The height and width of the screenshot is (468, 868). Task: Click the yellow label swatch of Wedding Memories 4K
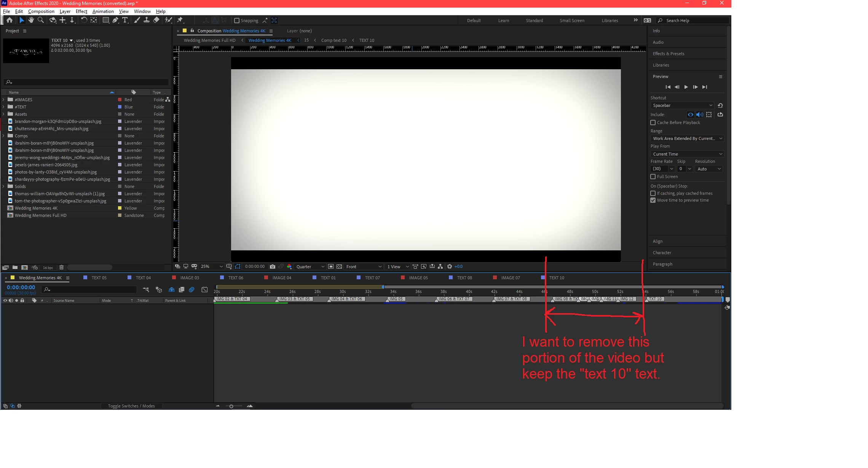point(120,208)
